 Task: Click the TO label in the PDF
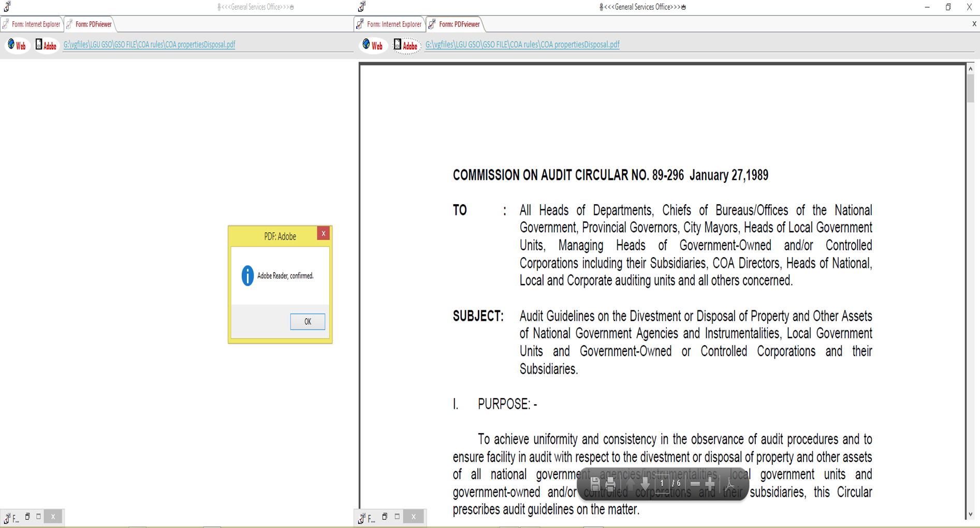tap(460, 210)
